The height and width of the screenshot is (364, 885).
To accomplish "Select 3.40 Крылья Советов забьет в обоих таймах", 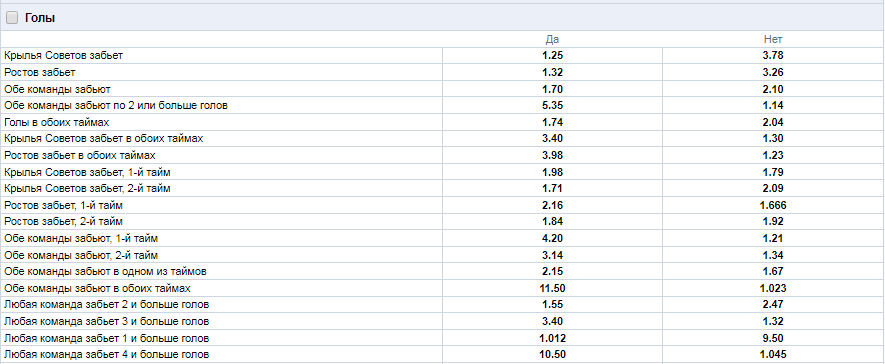I will 552,138.
